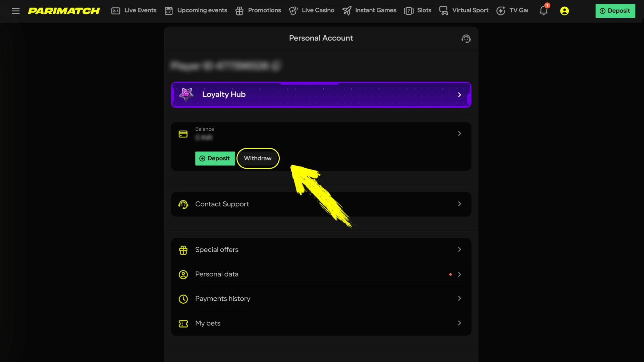Click the clock icon for Payments history

pos(183,299)
